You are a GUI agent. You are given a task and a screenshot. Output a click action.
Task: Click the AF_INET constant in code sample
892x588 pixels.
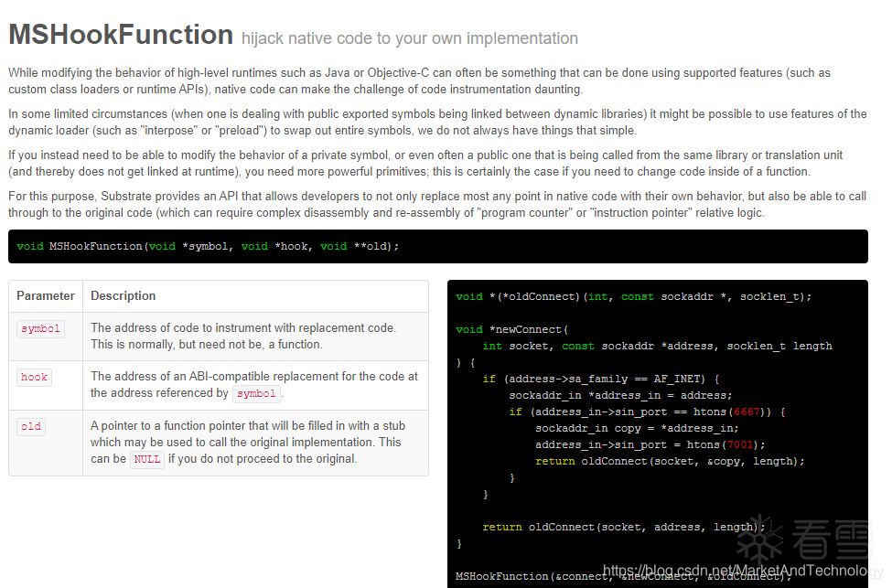point(679,379)
